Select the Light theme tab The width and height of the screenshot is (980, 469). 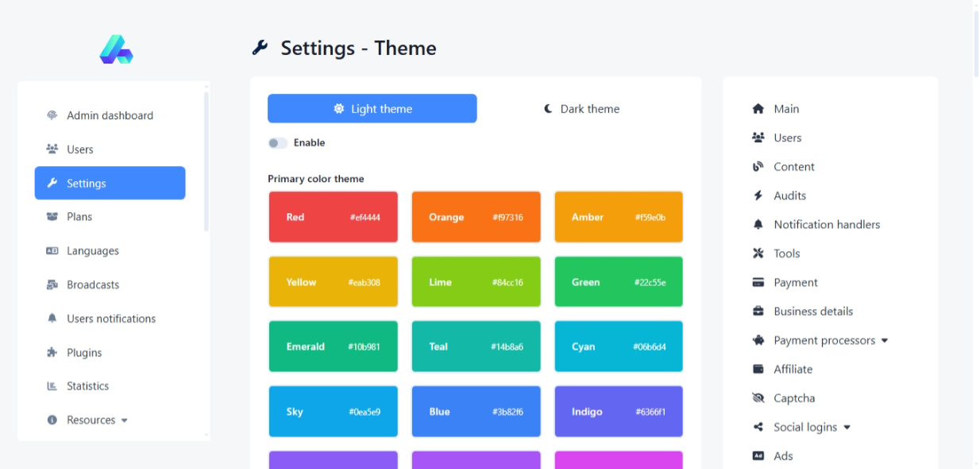click(372, 109)
